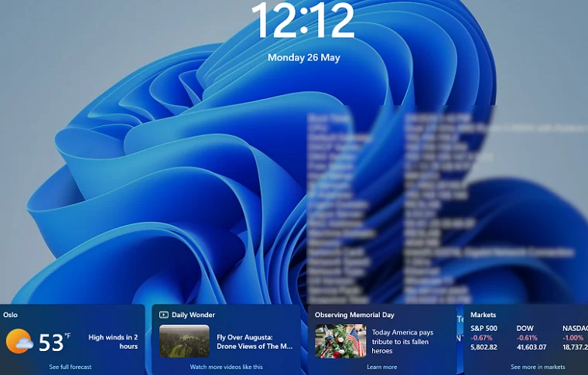
Task: Click Learn more under Memorial Day
Action: (x=381, y=366)
